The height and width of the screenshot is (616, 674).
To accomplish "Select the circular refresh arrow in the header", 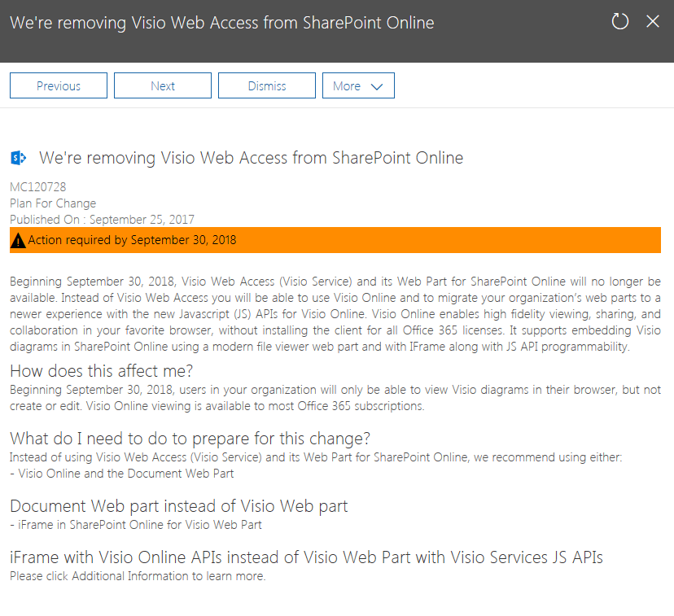I will 619,22.
